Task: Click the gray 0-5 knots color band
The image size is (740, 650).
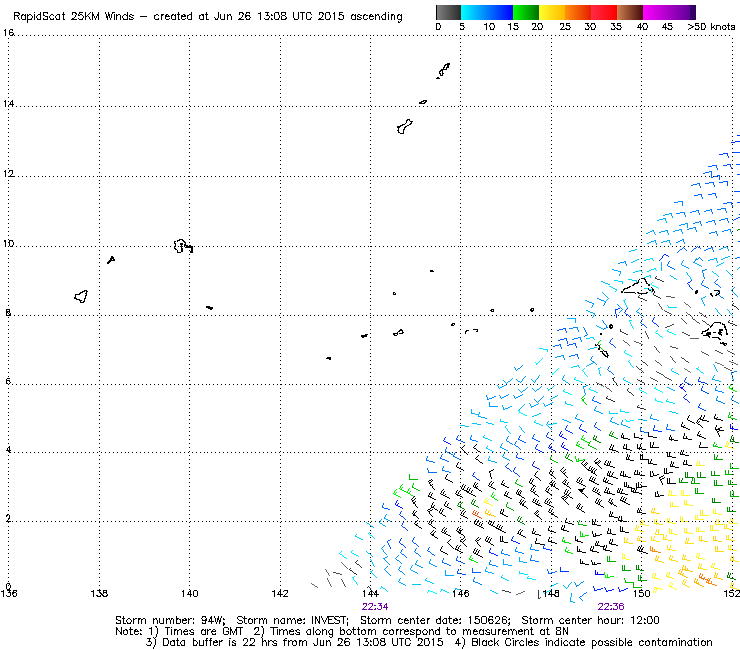Action: (x=448, y=12)
